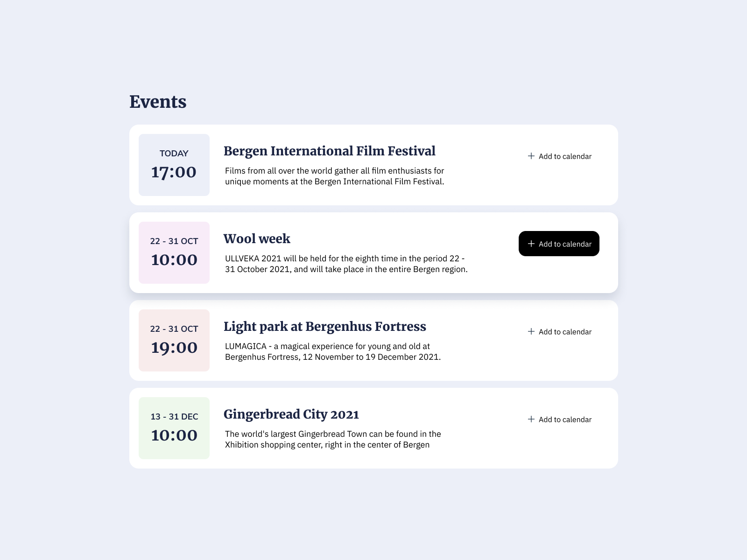The image size is (747, 560).
Task: Click the Events page heading
Action: pyautogui.click(x=158, y=102)
